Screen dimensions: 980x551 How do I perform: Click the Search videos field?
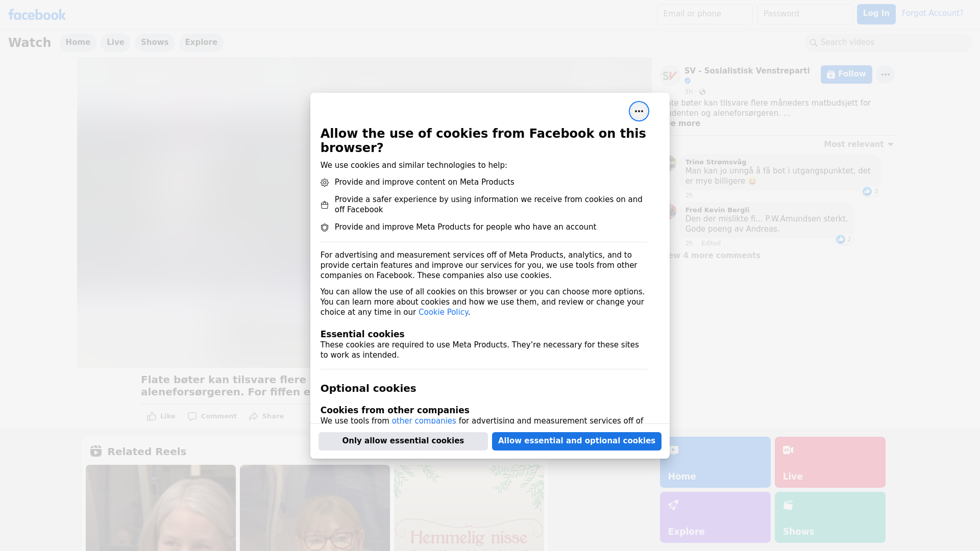(x=888, y=42)
